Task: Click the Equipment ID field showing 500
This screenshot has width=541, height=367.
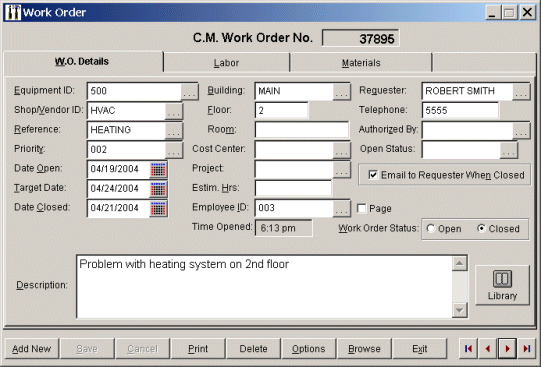Action: coord(134,91)
